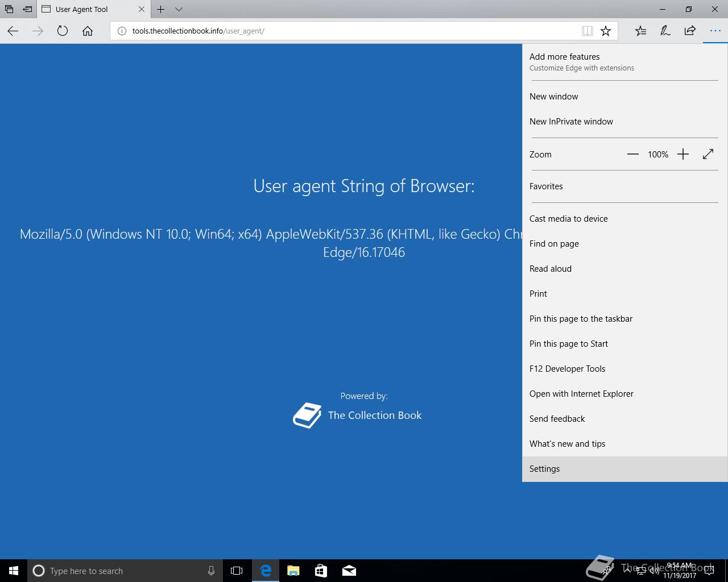The height and width of the screenshot is (582, 728).
Task: Close the User Agent Tool tab
Action: 142,9
